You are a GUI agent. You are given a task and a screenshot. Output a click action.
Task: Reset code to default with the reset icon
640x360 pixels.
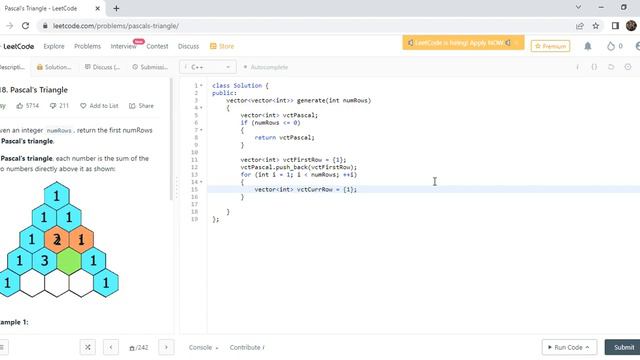(611, 67)
